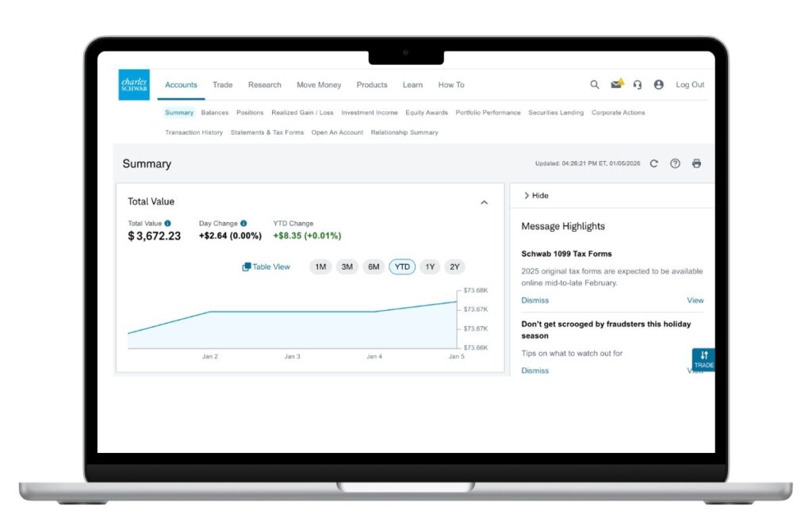Select the 6M time range
812x522 pixels.
373,267
